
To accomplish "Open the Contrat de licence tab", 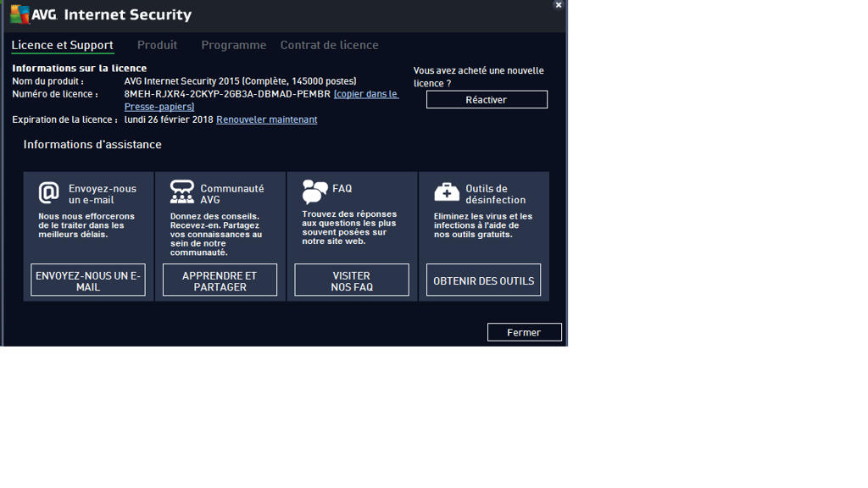I will point(330,45).
